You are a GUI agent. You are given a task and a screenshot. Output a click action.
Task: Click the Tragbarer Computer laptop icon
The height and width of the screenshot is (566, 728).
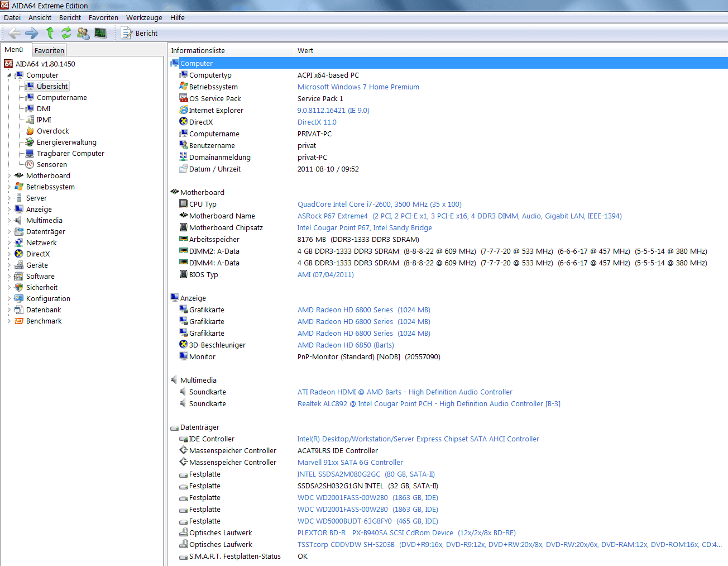click(30, 154)
